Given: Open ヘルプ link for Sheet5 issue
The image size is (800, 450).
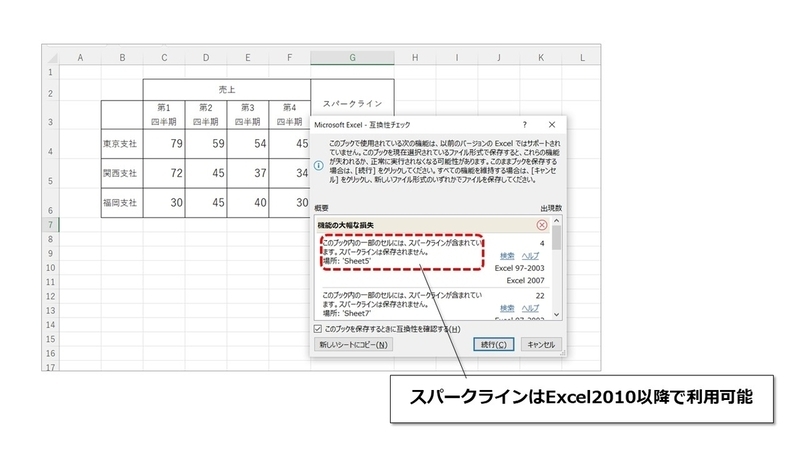Looking at the screenshot, I should (530, 256).
